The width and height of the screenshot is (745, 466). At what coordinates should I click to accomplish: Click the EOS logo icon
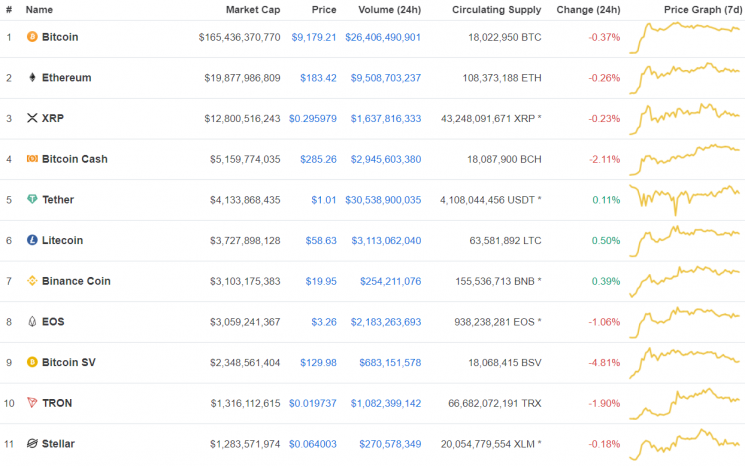click(32, 322)
